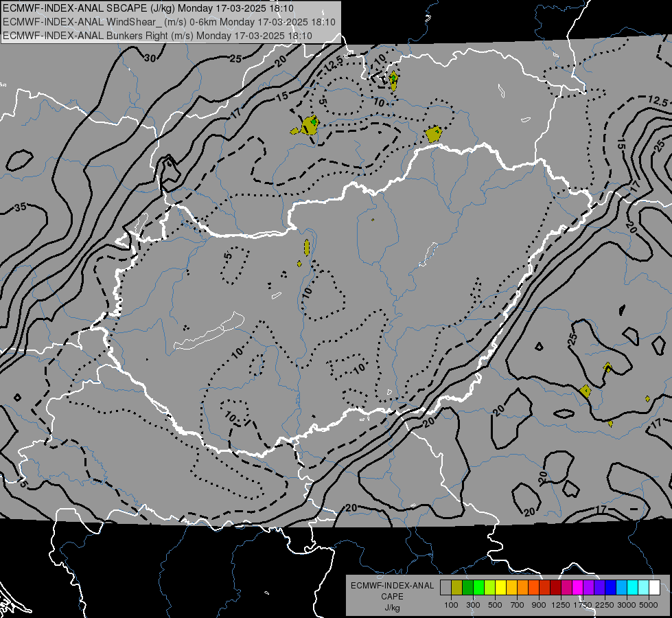
Task: Click the 30 contour label on map
Action: click(150, 58)
